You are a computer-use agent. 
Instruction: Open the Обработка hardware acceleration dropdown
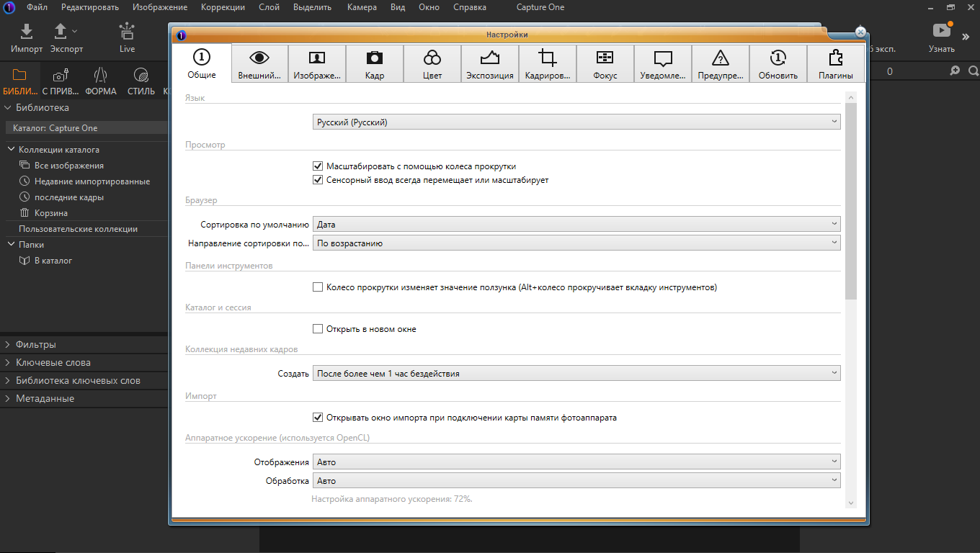pyautogui.click(x=576, y=481)
